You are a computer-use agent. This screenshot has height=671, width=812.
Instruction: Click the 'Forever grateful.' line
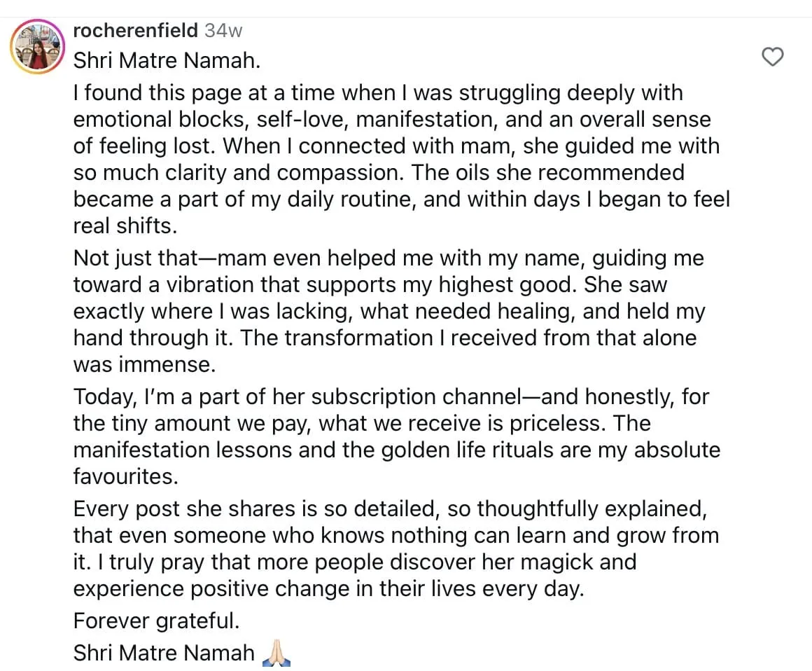click(x=156, y=621)
